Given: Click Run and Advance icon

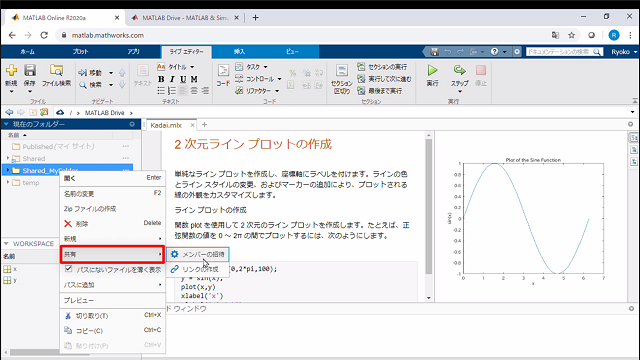Looking at the screenshot, I should [361, 78].
